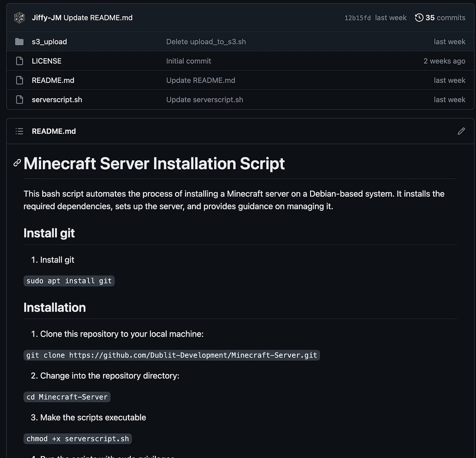Click the Installation heading
Viewport: 476px width, 458px height.
(54, 307)
